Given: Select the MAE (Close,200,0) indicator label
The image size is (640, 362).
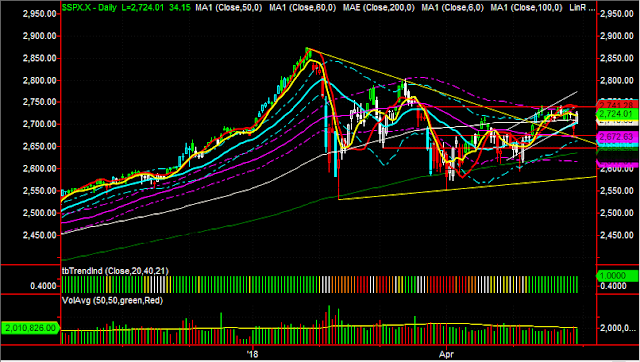Looking at the screenshot, I should 379,7.
